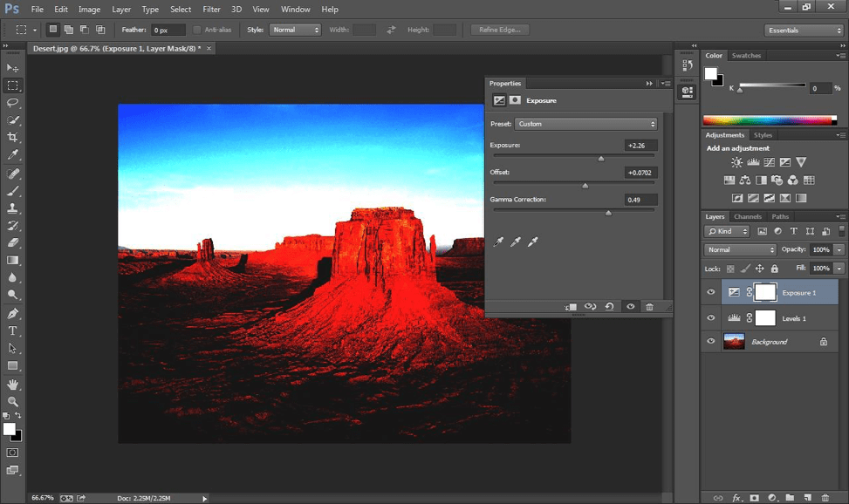Viewport: 849px width, 504px height.
Task: Choose the Hand tool
Action: point(13,384)
